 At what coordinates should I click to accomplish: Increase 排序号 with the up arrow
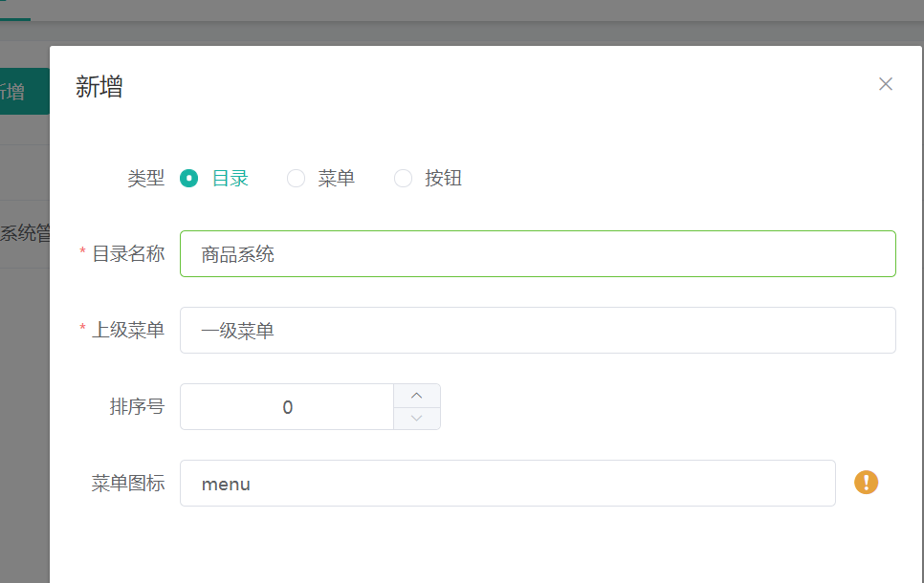point(417,396)
